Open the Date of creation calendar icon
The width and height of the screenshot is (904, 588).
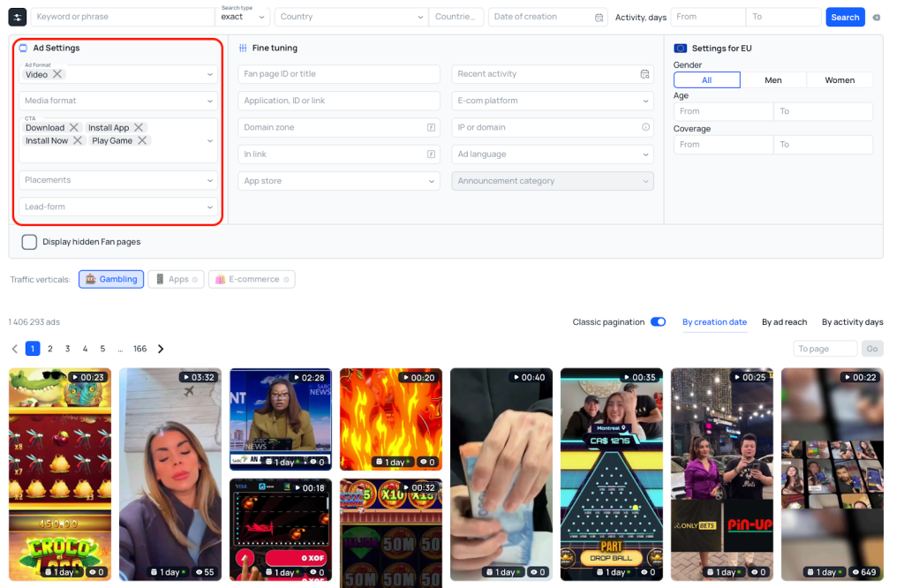(x=599, y=17)
